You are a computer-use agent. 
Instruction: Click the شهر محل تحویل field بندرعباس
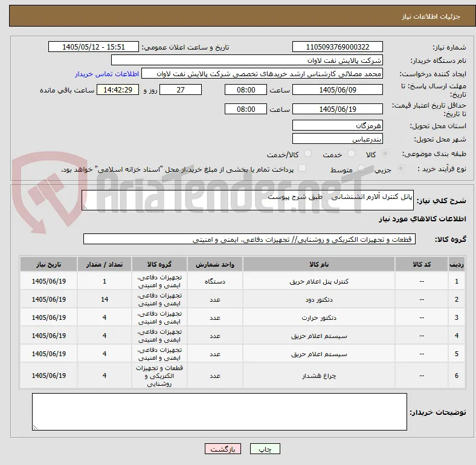point(338,139)
